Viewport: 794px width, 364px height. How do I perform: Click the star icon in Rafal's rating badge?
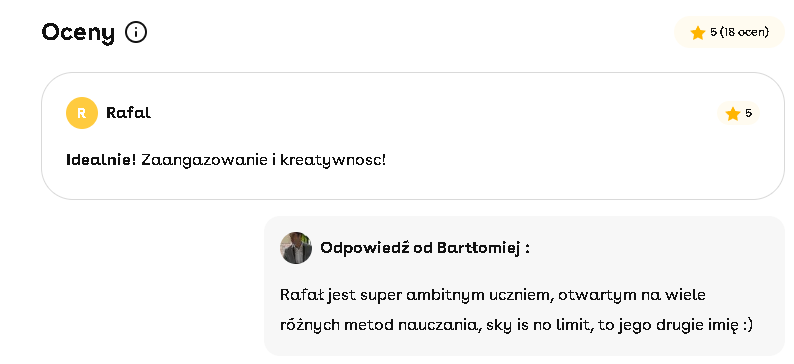(x=733, y=114)
